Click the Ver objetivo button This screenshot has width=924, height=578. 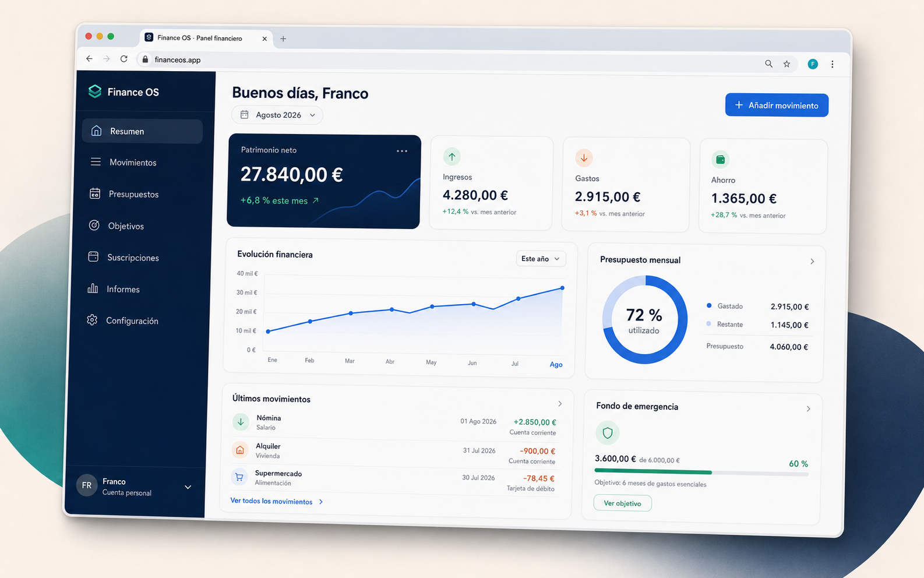622,503
